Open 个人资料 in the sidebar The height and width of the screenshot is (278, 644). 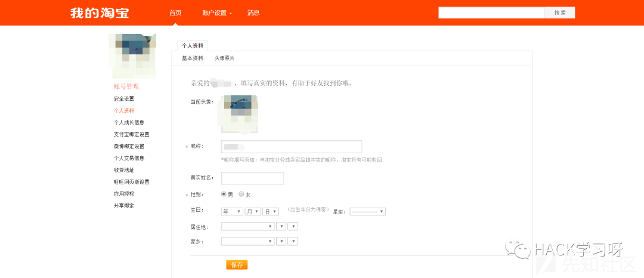pos(124,110)
